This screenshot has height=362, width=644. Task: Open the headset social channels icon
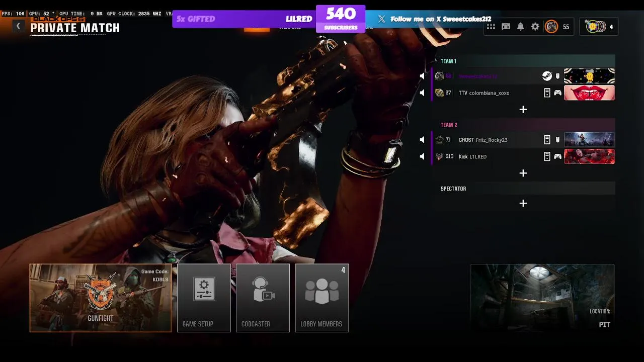coord(506,27)
